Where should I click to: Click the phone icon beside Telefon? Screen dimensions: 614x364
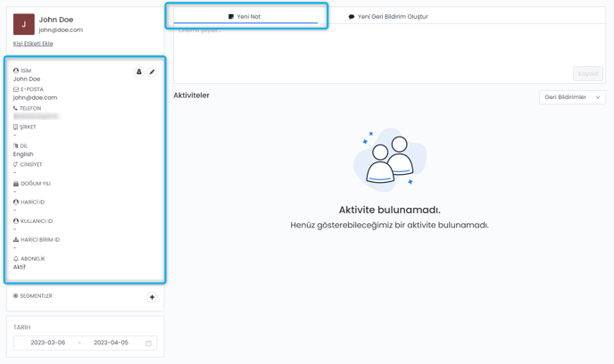click(x=16, y=108)
